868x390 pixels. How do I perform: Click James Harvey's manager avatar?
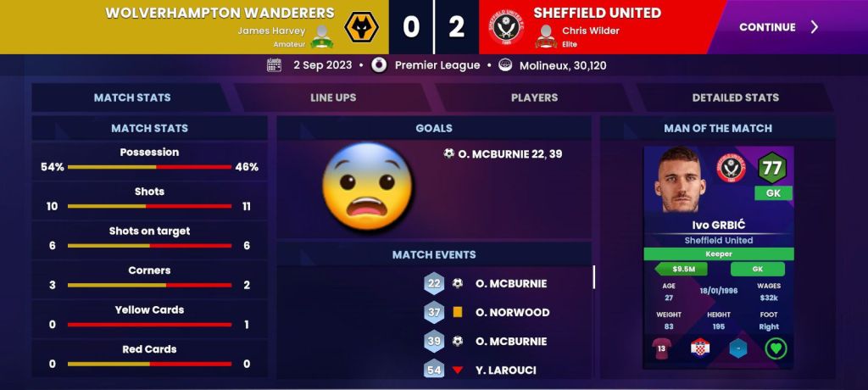point(321,36)
